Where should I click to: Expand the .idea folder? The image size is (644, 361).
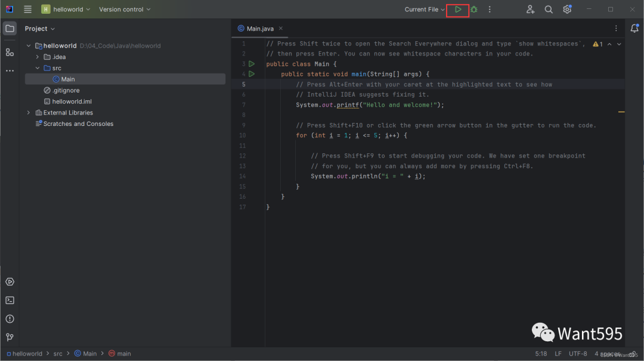38,57
